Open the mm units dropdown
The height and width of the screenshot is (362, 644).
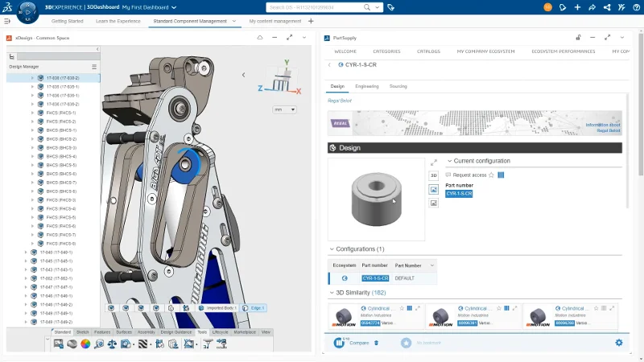[x=284, y=109]
